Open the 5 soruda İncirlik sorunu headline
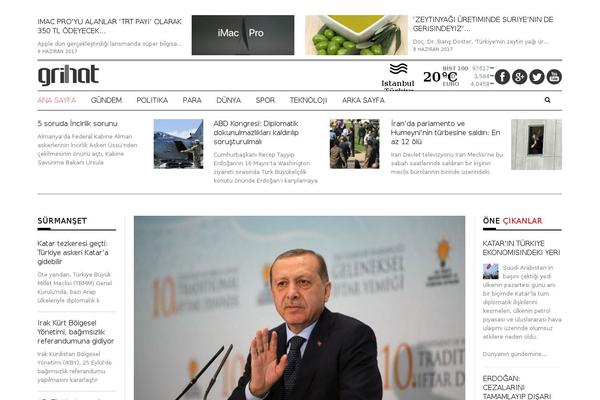This screenshot has height=400, width=600. click(x=78, y=124)
